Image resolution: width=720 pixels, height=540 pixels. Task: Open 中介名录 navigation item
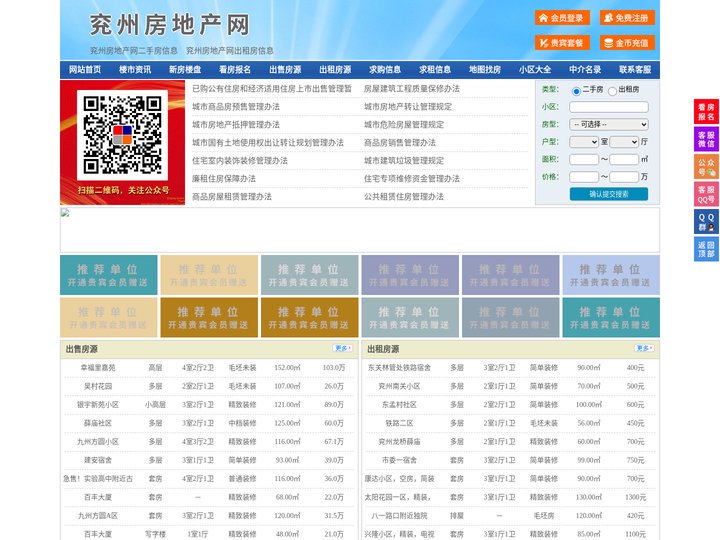point(585,70)
